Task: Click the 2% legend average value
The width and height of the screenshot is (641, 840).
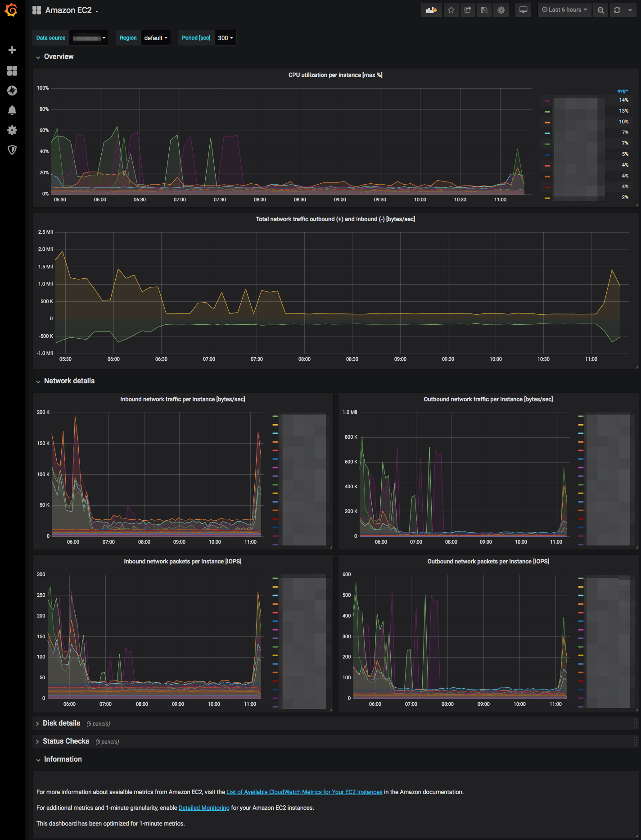Action: (625, 198)
